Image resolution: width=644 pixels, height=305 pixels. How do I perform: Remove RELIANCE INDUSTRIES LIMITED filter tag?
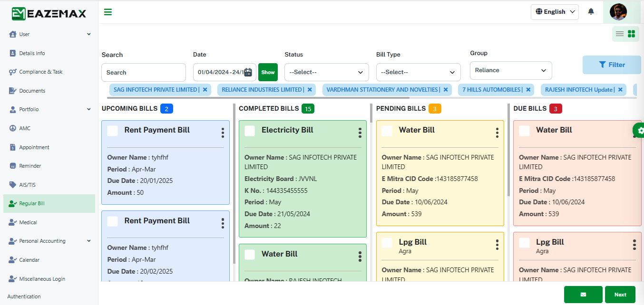pyautogui.click(x=310, y=89)
